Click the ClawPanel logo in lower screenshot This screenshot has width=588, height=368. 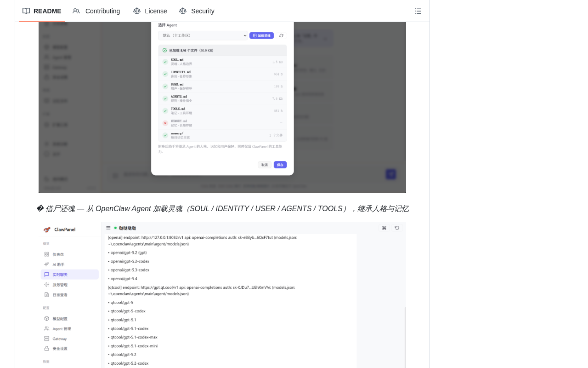pyautogui.click(x=47, y=230)
